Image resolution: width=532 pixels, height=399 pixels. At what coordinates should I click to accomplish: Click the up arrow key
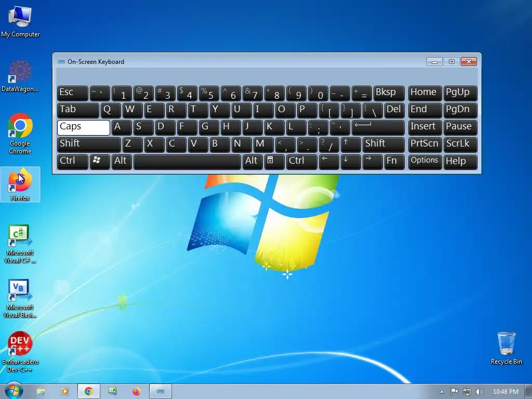coord(351,145)
